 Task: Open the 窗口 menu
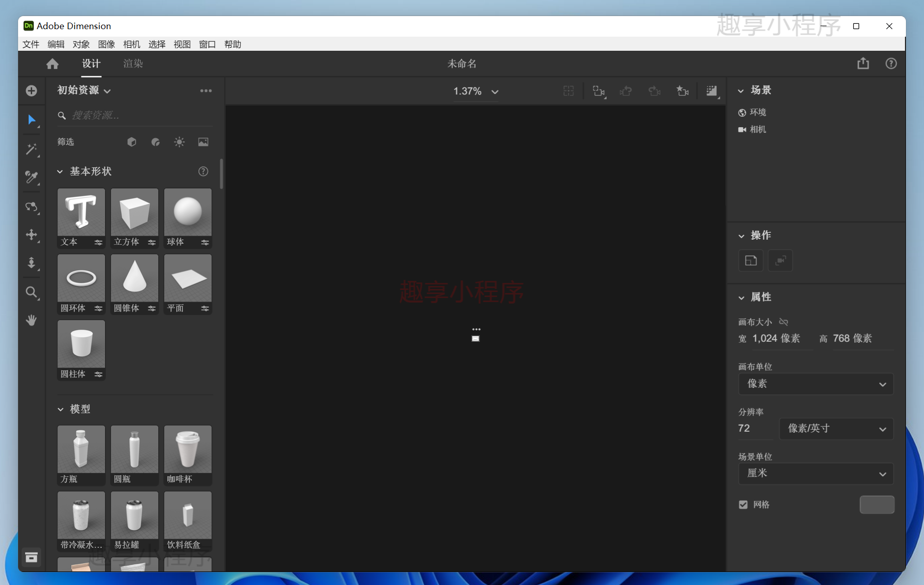pyautogui.click(x=207, y=44)
